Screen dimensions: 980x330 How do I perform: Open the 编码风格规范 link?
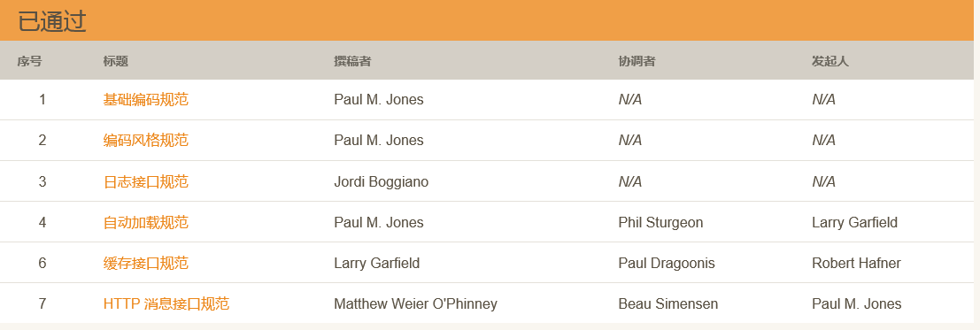(x=145, y=140)
